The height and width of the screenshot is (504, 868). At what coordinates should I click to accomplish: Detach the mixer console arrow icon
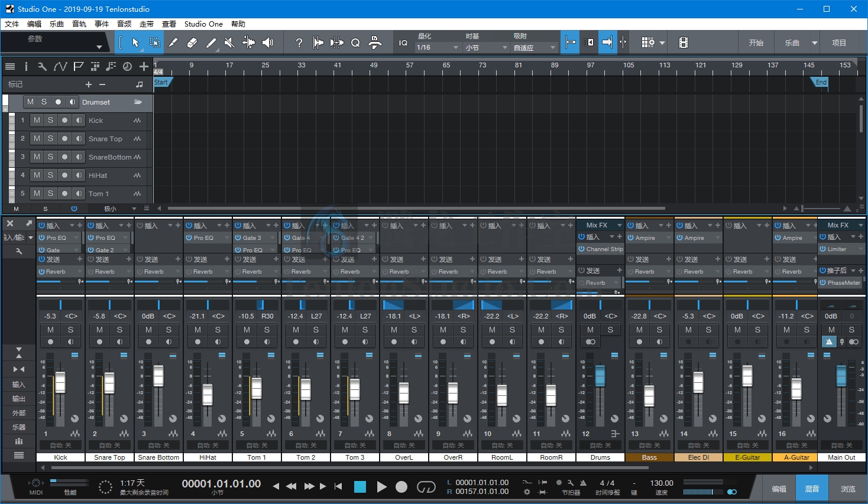[x=28, y=223]
